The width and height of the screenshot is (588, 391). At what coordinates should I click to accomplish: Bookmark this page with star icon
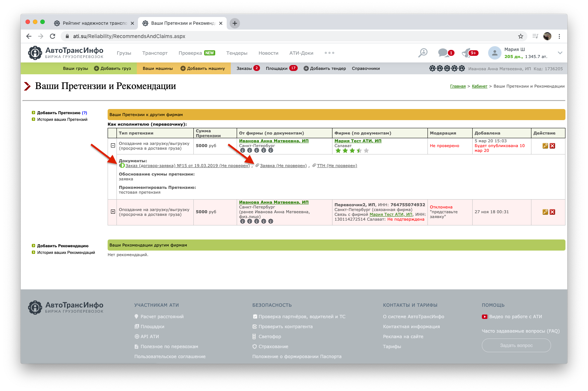[521, 36]
